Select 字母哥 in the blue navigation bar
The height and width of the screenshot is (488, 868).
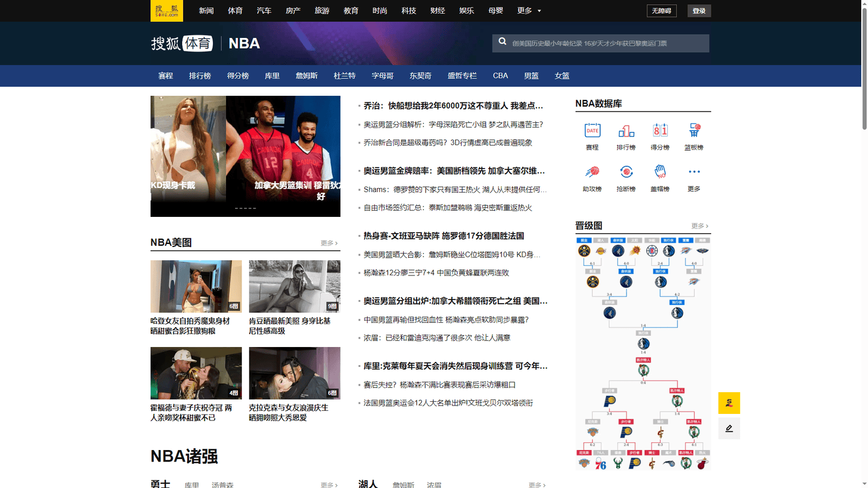click(383, 75)
